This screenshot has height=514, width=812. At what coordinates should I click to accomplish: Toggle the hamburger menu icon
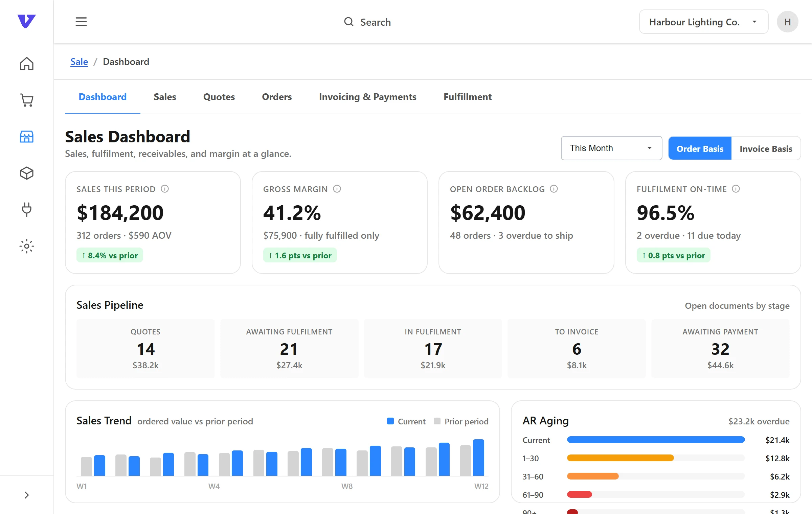pyautogui.click(x=81, y=22)
